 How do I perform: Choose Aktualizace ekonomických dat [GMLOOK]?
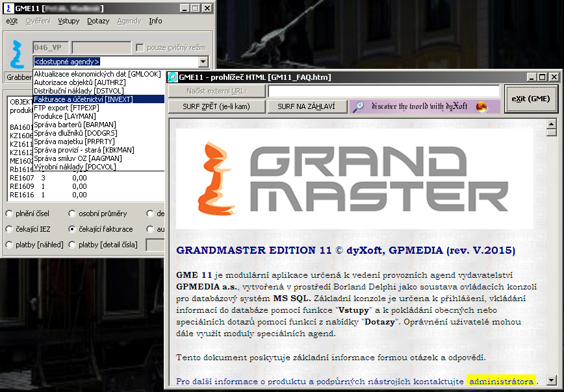[x=99, y=74]
